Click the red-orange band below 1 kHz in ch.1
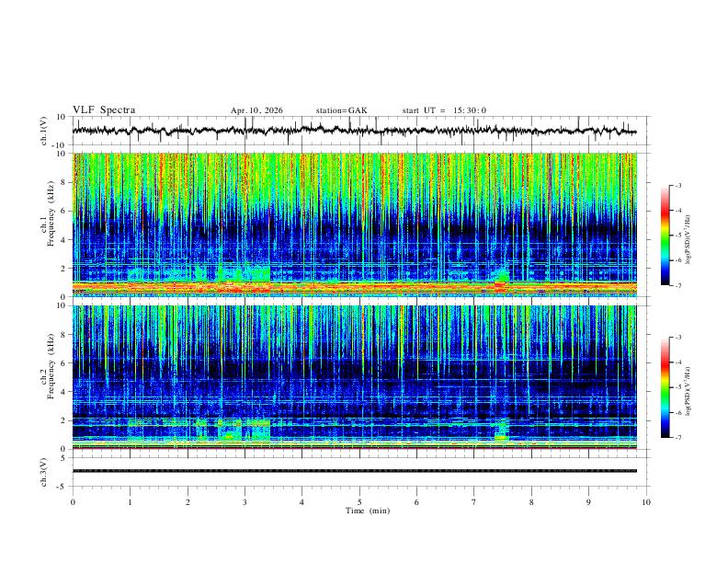 (355, 288)
